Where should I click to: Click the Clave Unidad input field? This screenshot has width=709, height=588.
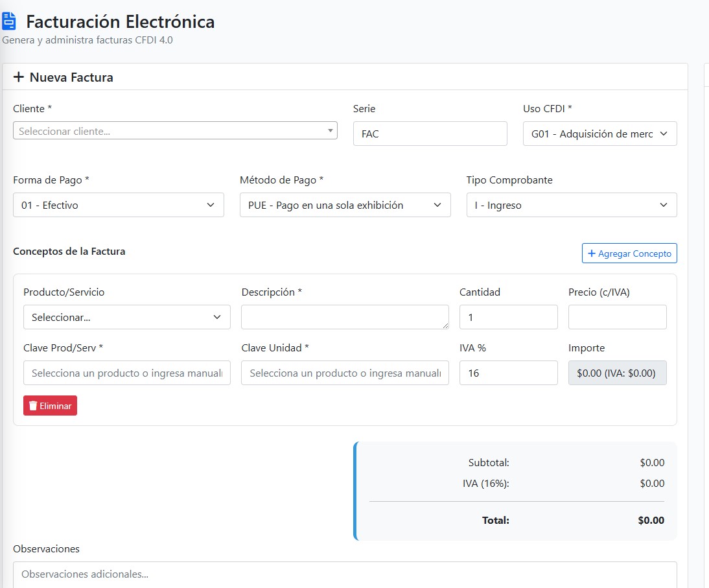click(345, 373)
